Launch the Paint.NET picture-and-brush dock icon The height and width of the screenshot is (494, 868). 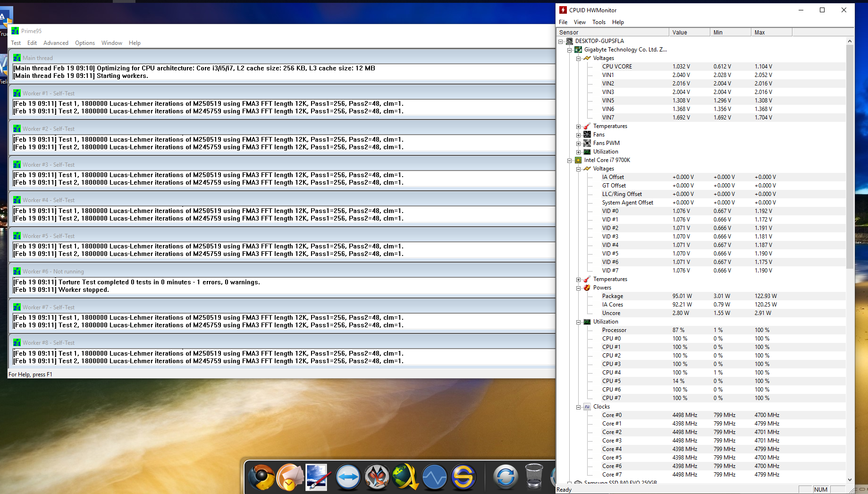click(x=317, y=477)
